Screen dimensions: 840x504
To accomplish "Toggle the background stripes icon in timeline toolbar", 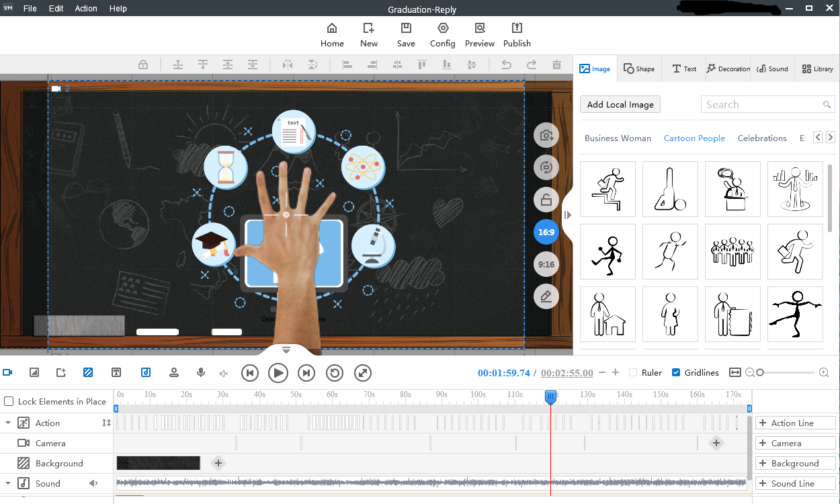I will (88, 372).
